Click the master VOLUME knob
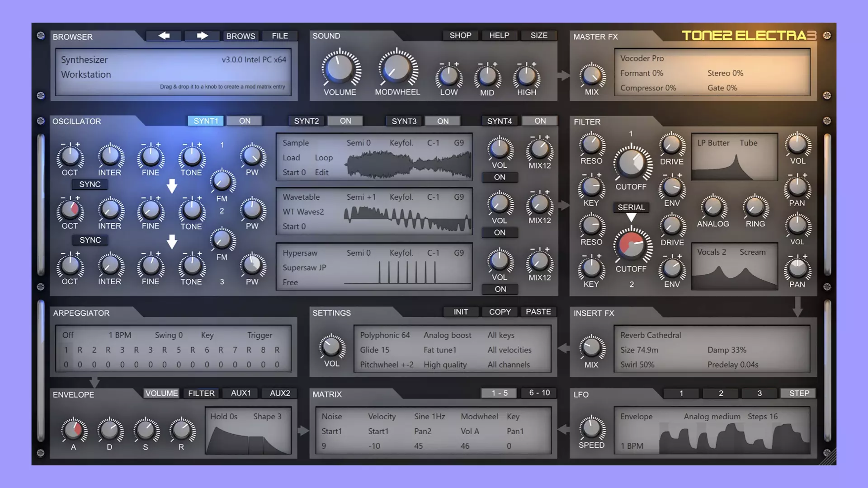868x488 pixels. pyautogui.click(x=340, y=68)
